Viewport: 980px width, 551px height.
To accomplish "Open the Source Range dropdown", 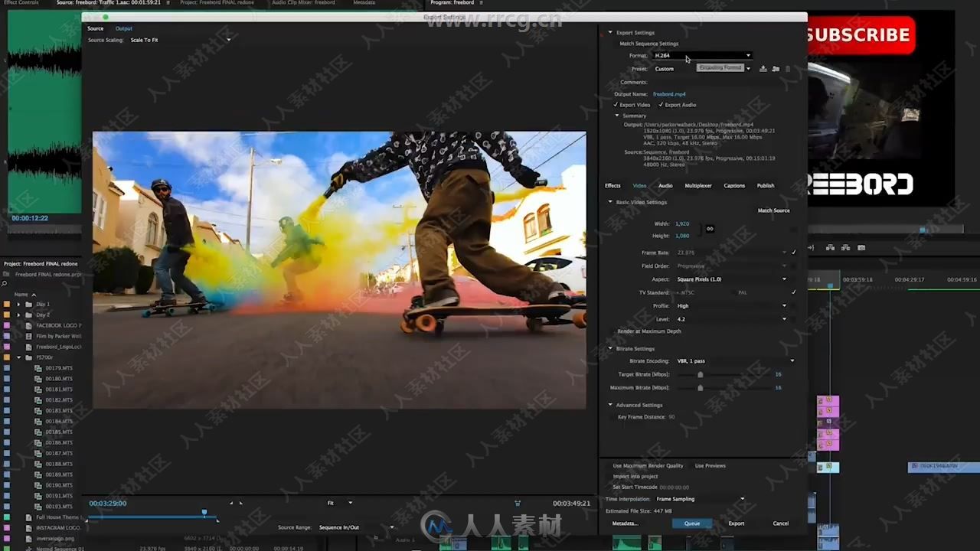I will point(356,527).
